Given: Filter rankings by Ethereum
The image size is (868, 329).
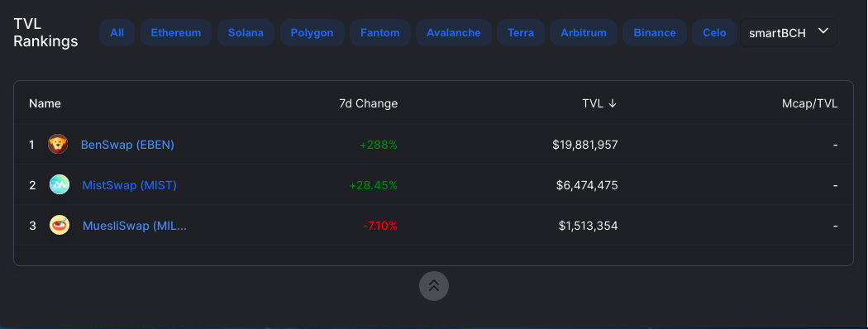Looking at the screenshot, I should [176, 33].
